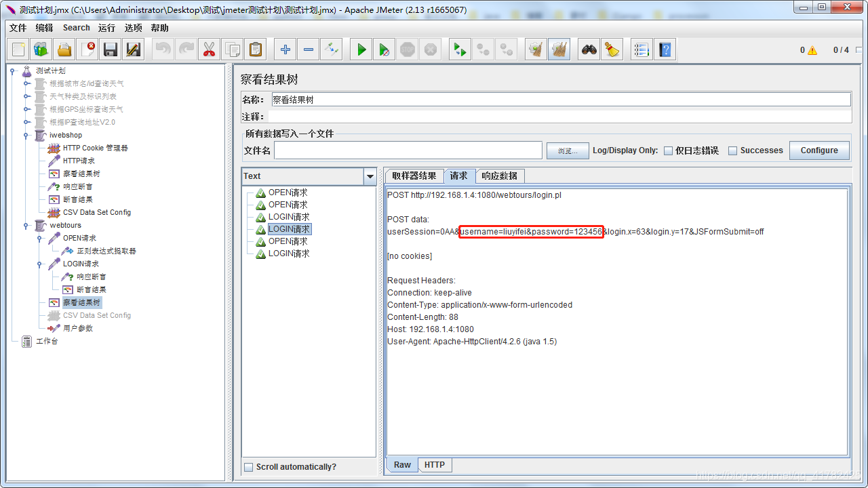868x488 pixels.
Task: Click the Configure button
Action: [x=819, y=150]
